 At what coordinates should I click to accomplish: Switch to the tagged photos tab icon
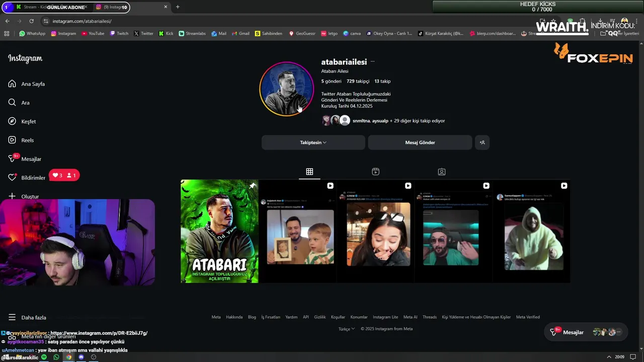tap(441, 171)
